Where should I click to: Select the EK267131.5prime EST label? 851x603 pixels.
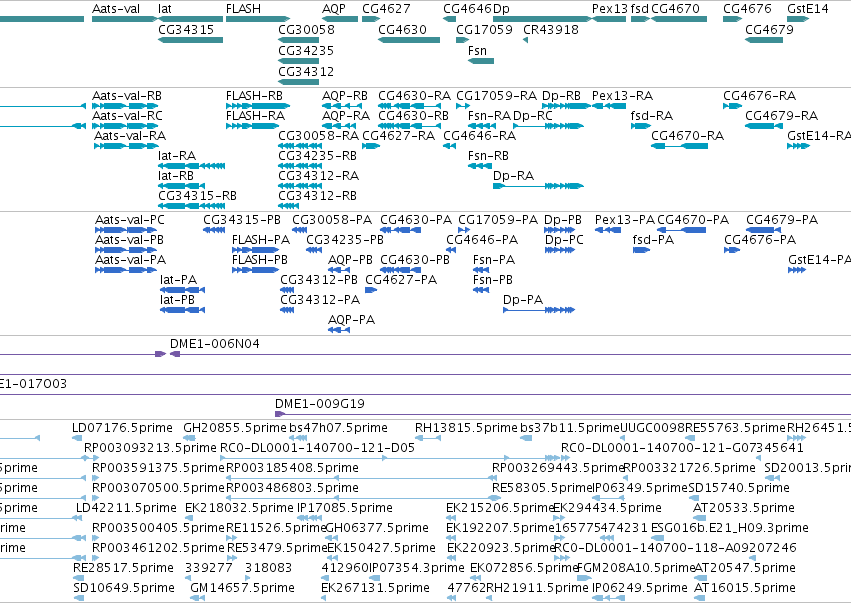[x=375, y=588]
